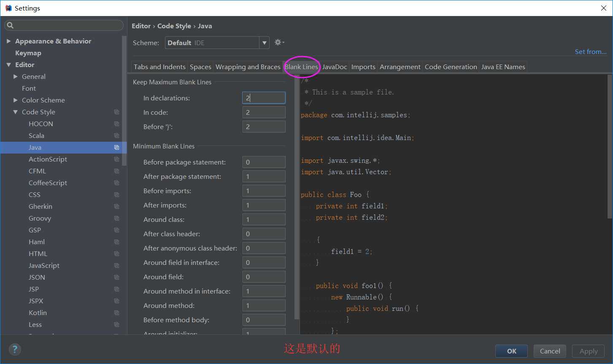Viewport: 613px width, 364px height.
Task: Switch to the Spaces tab
Action: (200, 67)
